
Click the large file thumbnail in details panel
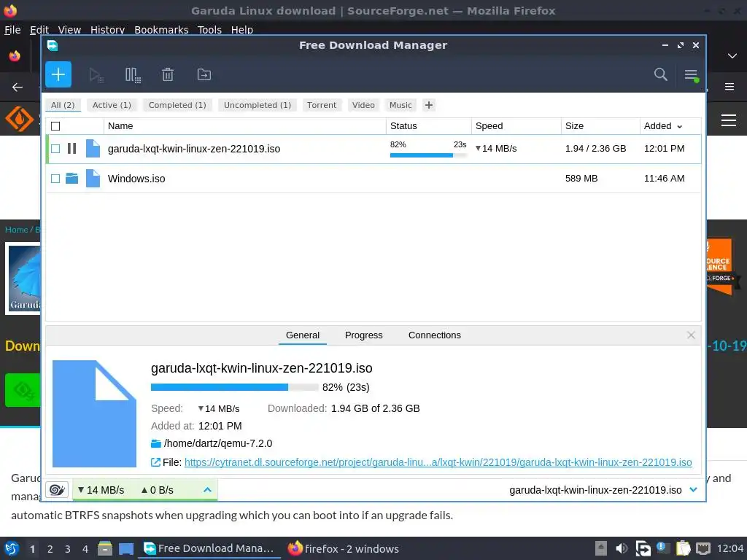tap(94, 413)
